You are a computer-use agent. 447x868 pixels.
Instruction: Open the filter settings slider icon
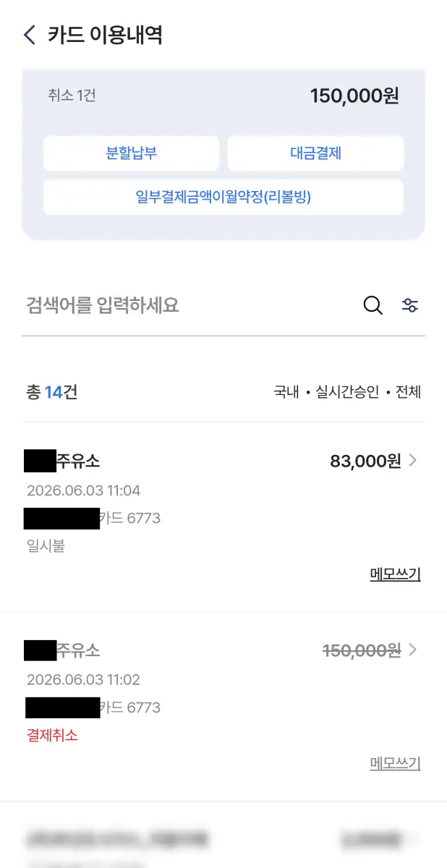coord(410,305)
